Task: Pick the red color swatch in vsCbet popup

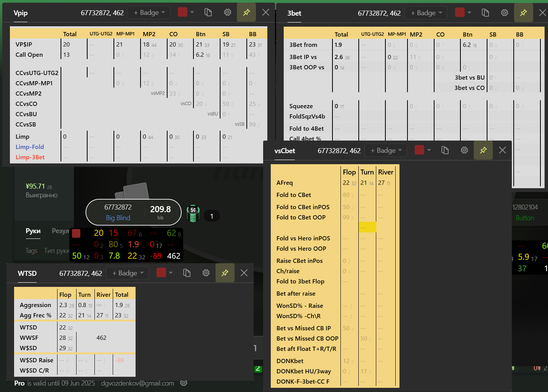Action: 420,150
